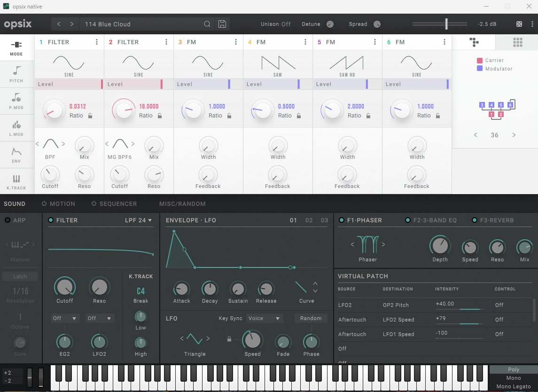
Task: Open operator 1 FILTER options menu
Action: (x=97, y=42)
